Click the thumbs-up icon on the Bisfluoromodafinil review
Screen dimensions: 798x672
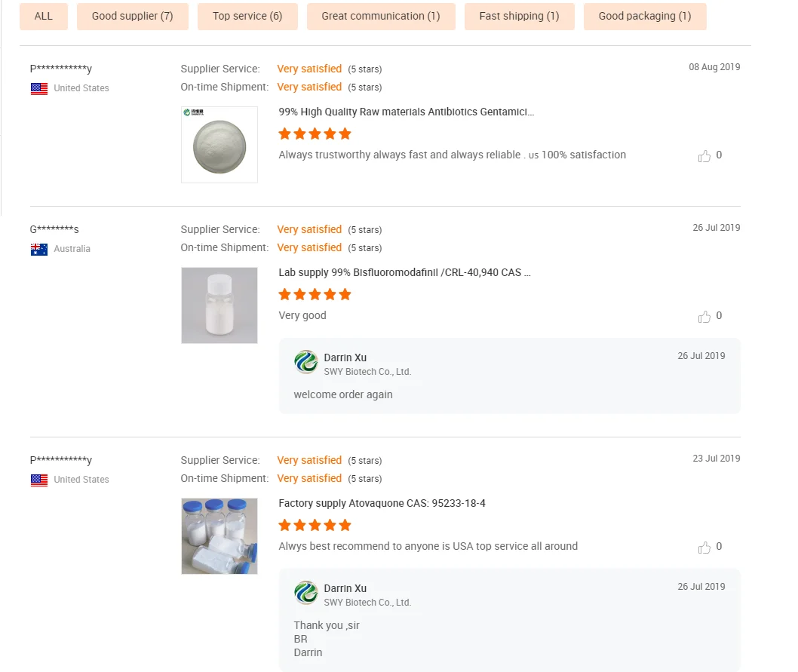704,316
